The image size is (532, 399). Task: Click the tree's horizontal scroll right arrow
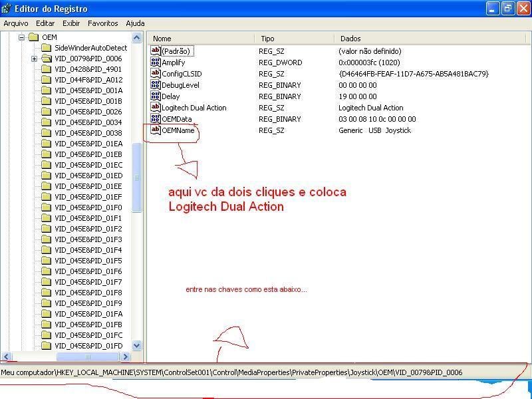click(126, 356)
